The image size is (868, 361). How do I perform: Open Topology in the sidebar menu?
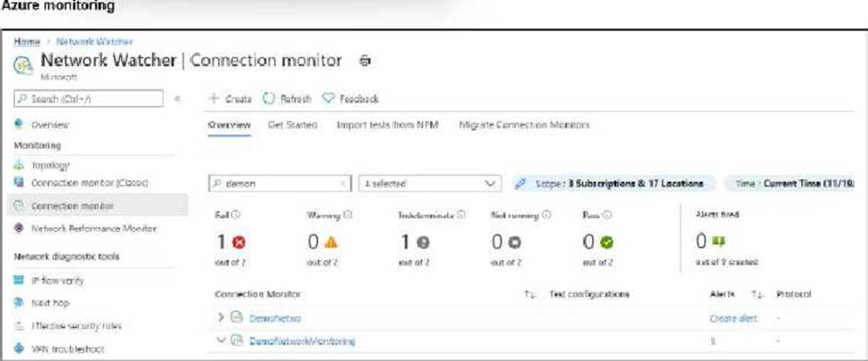tap(51, 165)
